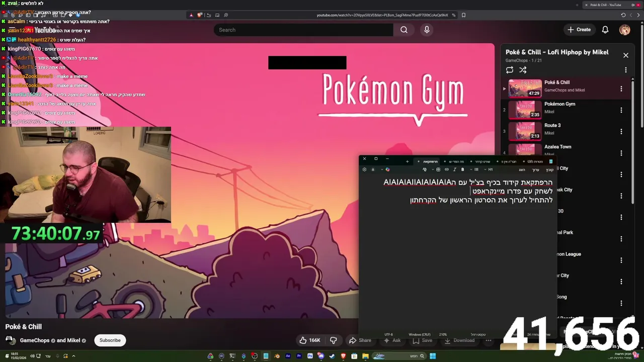Switch to the מה הפרי Notepad tab
This screenshot has width=644, height=362.
point(455,161)
